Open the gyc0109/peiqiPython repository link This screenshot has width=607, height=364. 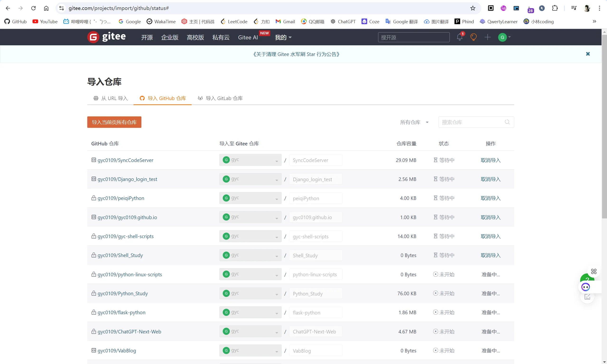(121, 198)
